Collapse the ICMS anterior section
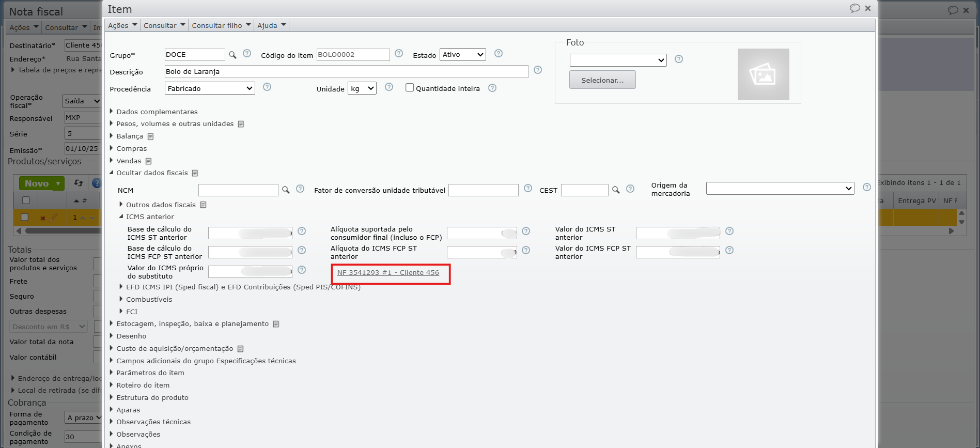Viewport: 980px width, 448px height. 147,217
